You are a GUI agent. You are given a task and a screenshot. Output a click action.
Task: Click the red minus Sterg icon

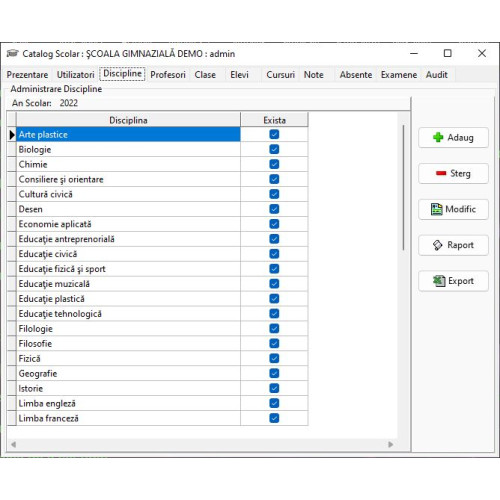pos(441,173)
